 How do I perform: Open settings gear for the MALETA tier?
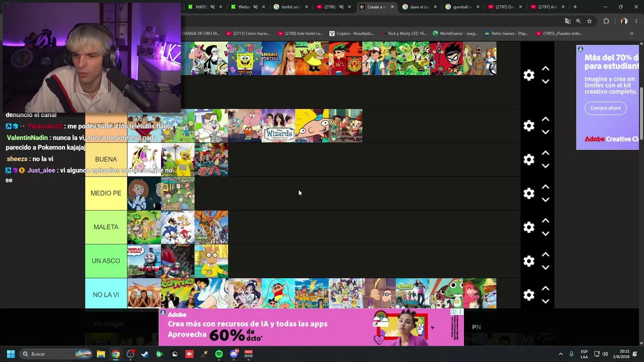click(x=529, y=227)
